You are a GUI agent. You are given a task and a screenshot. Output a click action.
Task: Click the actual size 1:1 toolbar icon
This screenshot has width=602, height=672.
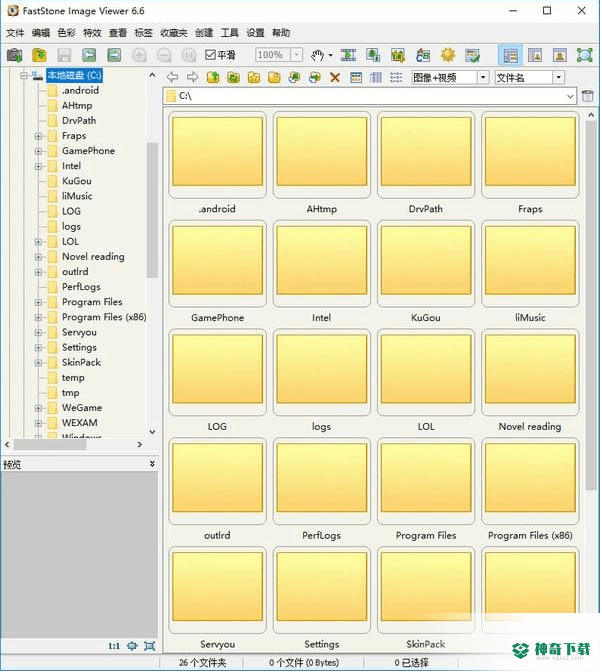pyautogui.click(x=189, y=55)
